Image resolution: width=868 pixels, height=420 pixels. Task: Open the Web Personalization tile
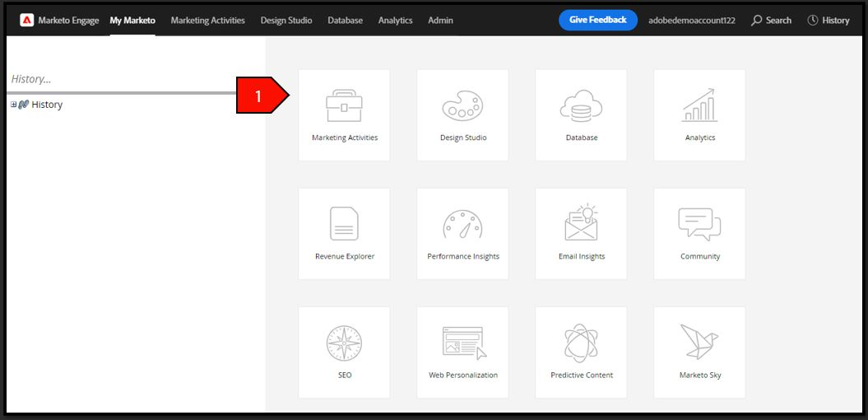[x=462, y=352]
